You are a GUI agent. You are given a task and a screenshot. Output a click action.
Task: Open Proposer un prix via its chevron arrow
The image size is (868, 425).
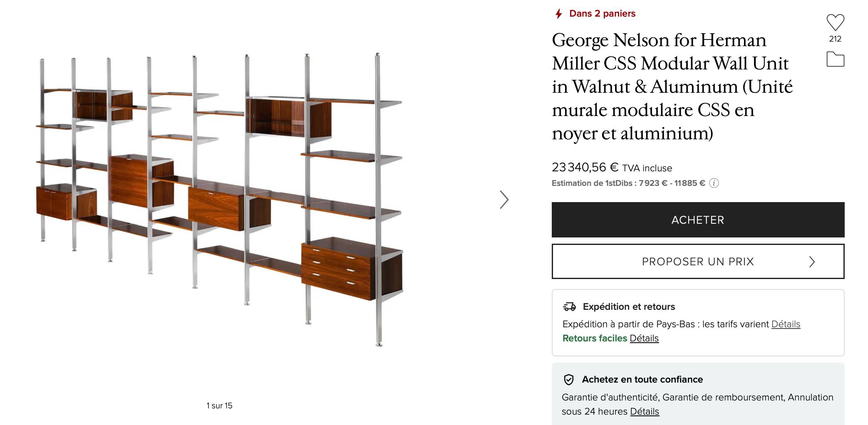click(811, 262)
